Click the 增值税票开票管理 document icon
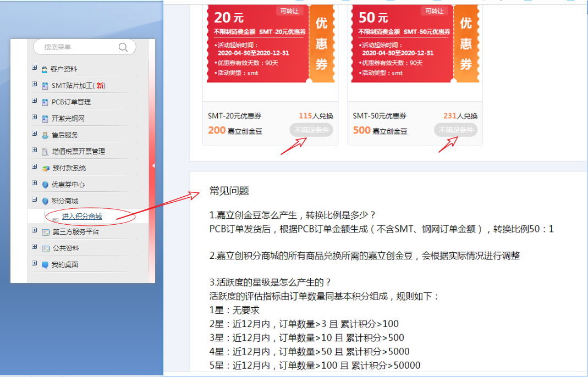This screenshot has width=588, height=377. (46, 152)
